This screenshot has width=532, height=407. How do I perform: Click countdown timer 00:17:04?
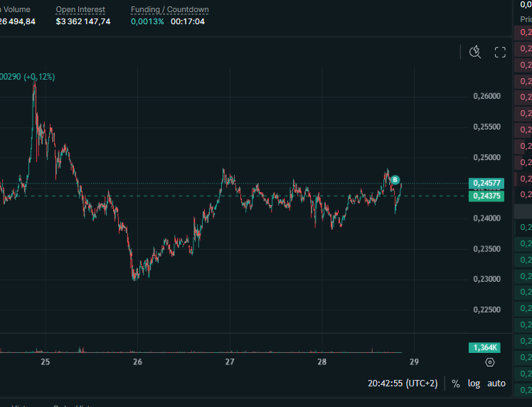click(188, 22)
